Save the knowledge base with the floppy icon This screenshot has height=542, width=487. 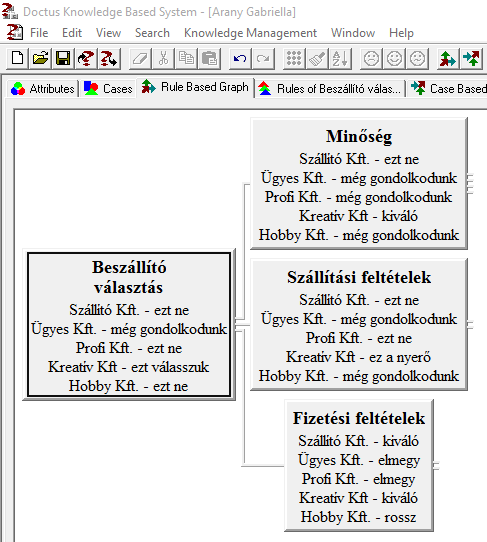tap(63, 58)
